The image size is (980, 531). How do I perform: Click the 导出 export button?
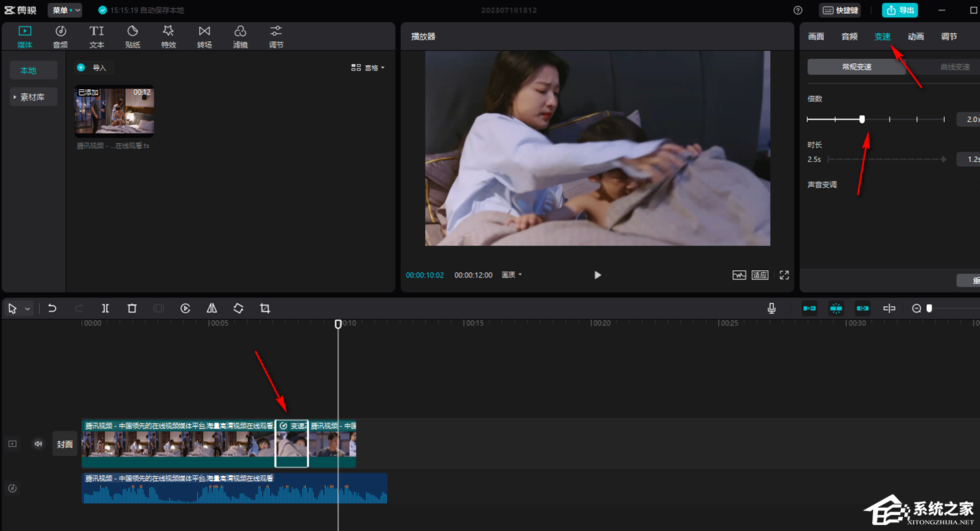click(x=900, y=10)
